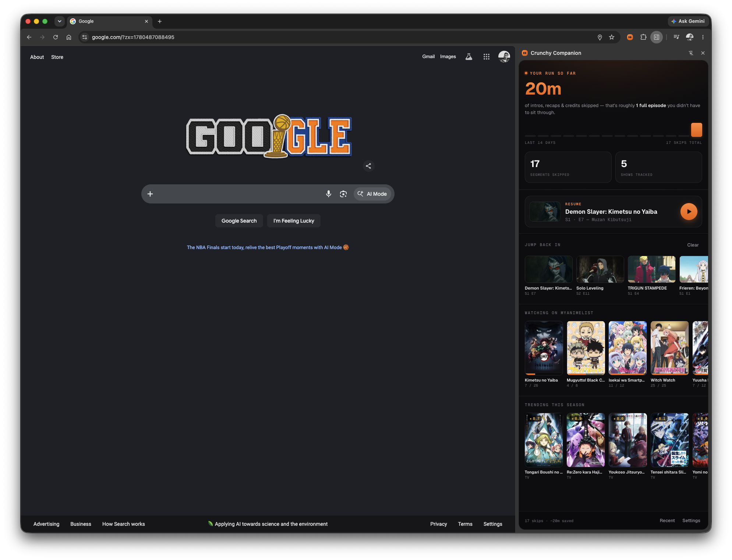Open the NBA Finals AI Mode promo link
The height and width of the screenshot is (560, 732).
click(268, 248)
